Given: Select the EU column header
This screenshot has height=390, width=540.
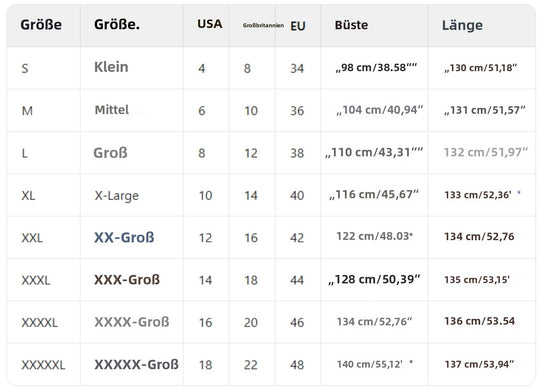Looking at the screenshot, I should 298,26.
